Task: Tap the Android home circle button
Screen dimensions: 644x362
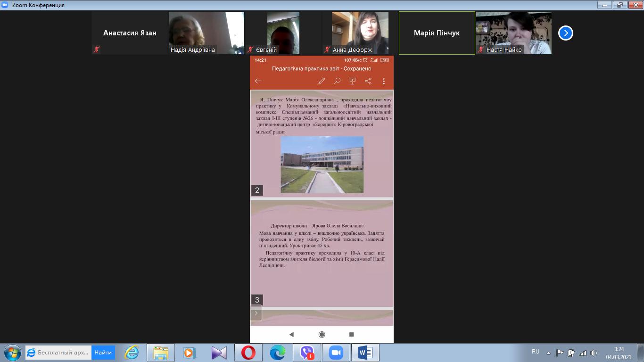Action: pos(322,334)
